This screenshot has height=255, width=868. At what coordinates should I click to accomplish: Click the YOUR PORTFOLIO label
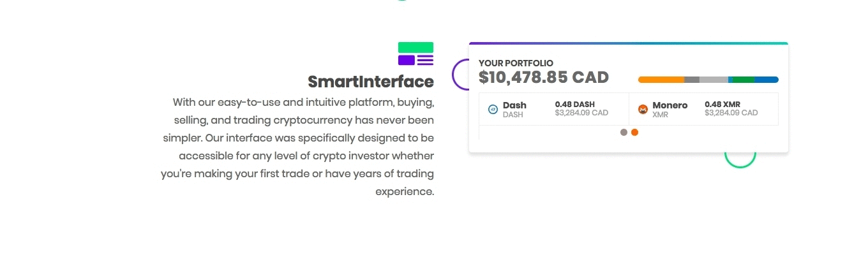tap(516, 63)
